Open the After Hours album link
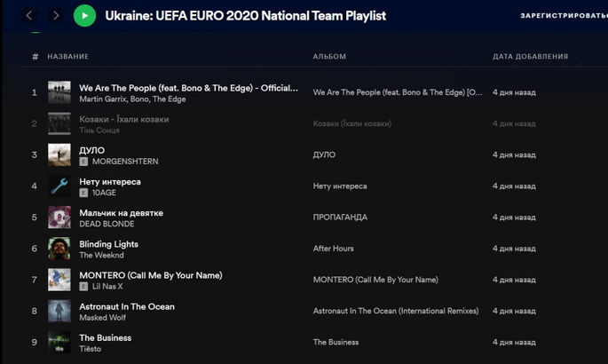This screenshot has width=608, height=364. [333, 249]
